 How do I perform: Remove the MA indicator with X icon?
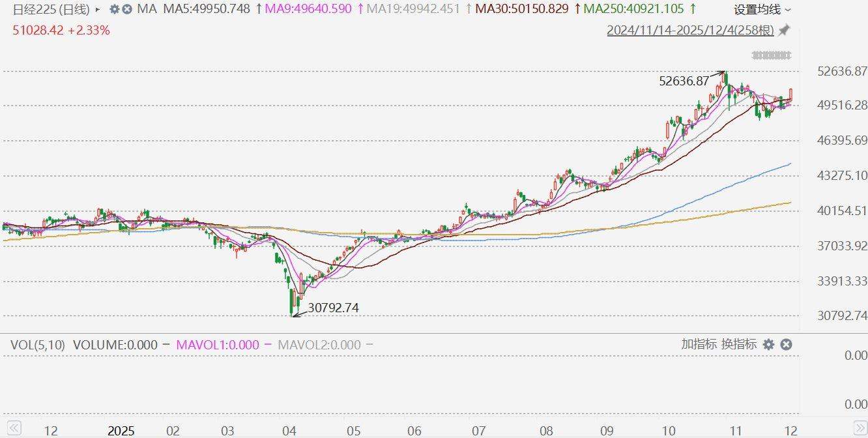127,10
